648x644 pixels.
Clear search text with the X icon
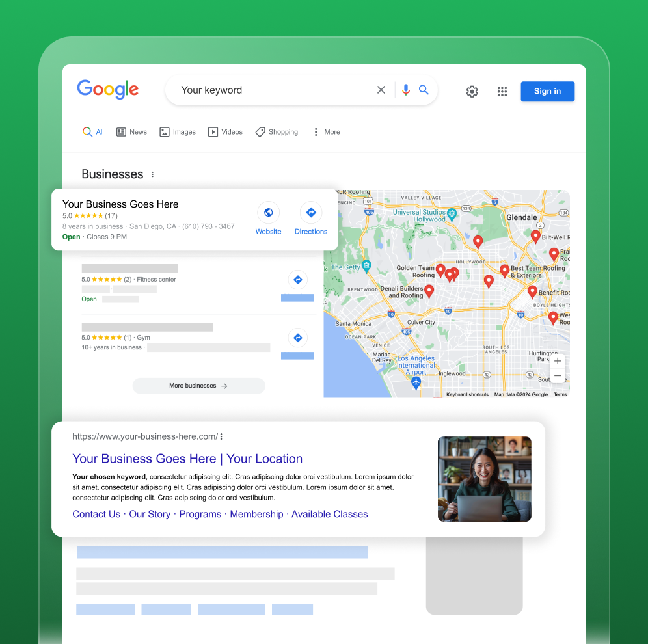pos(381,90)
